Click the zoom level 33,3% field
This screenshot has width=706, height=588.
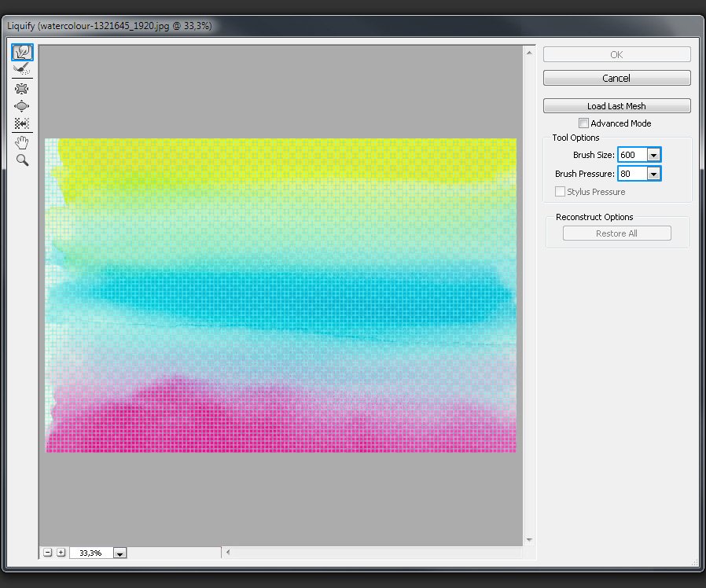click(91, 553)
